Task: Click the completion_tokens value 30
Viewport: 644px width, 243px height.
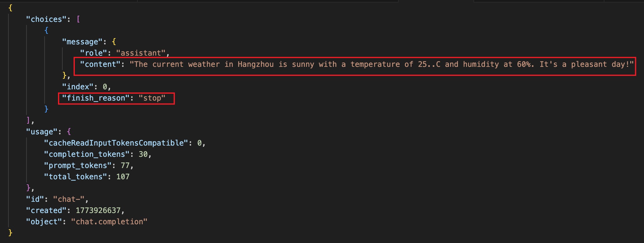Action: (x=143, y=154)
